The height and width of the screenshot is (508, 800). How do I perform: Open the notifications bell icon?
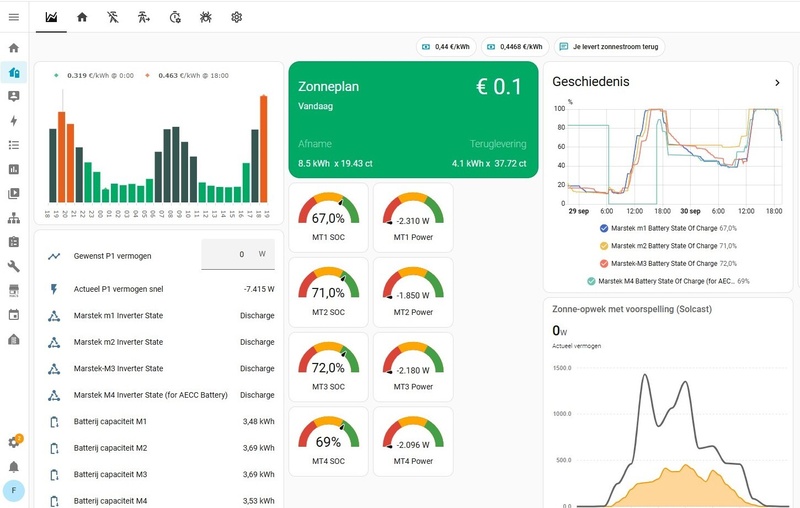(x=14, y=466)
